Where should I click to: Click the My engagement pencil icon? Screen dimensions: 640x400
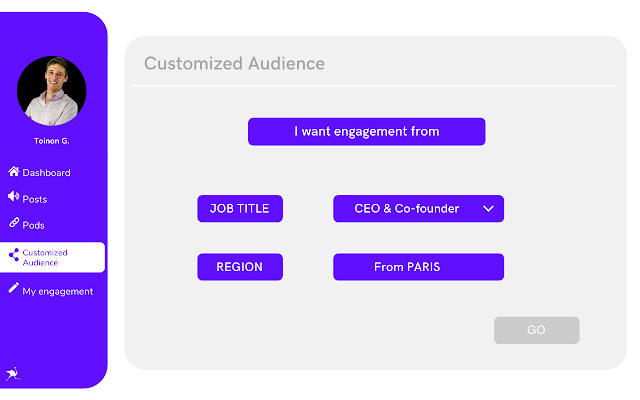tap(14, 289)
